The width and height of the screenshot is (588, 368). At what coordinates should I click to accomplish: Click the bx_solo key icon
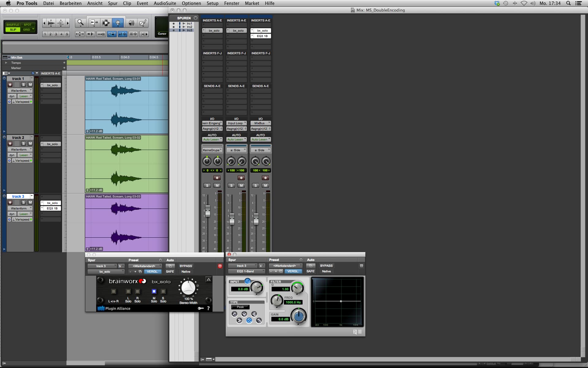pyautogui.click(x=201, y=308)
